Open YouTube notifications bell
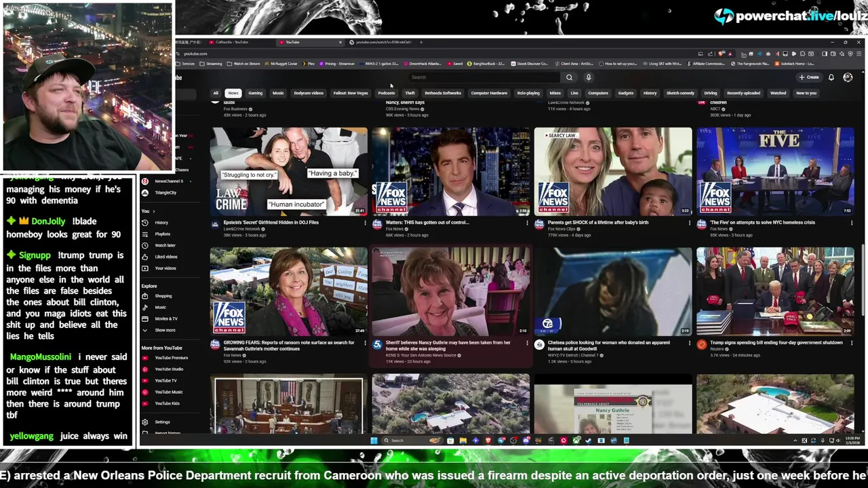 coord(831,77)
